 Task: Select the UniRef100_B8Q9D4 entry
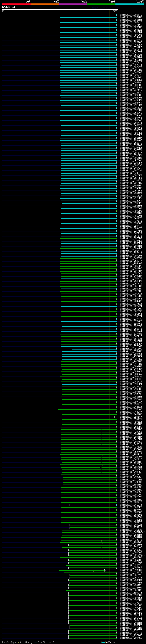(131, 58)
